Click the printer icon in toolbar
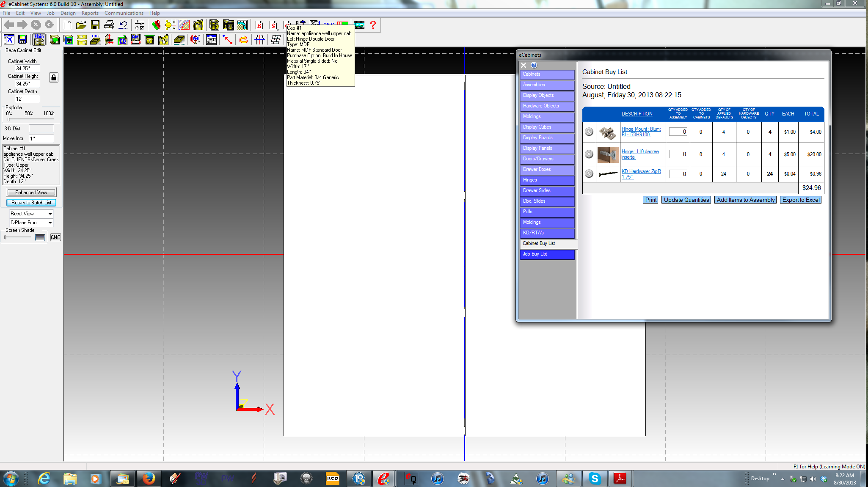The width and height of the screenshot is (868, 487). point(109,25)
